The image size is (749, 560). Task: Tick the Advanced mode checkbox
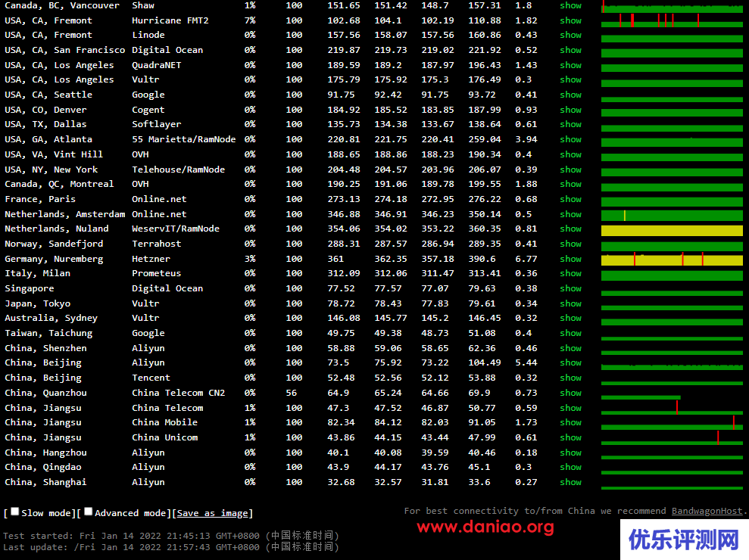tap(89, 512)
